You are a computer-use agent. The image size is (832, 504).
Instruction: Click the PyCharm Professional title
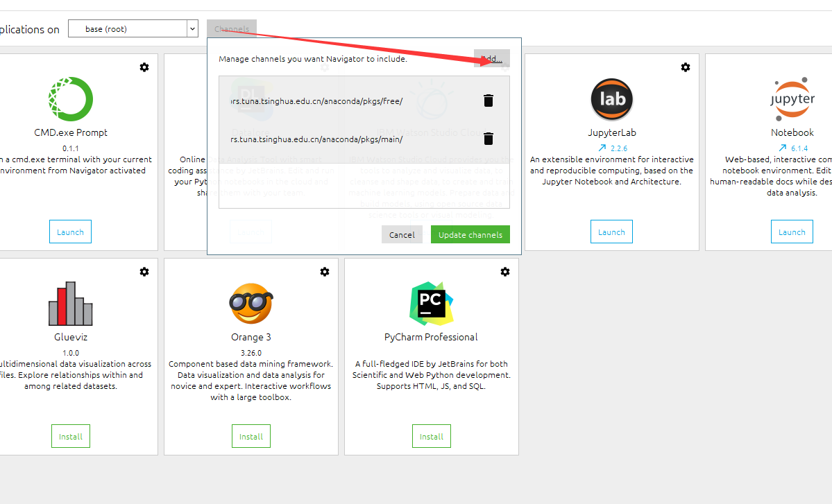pos(431,337)
